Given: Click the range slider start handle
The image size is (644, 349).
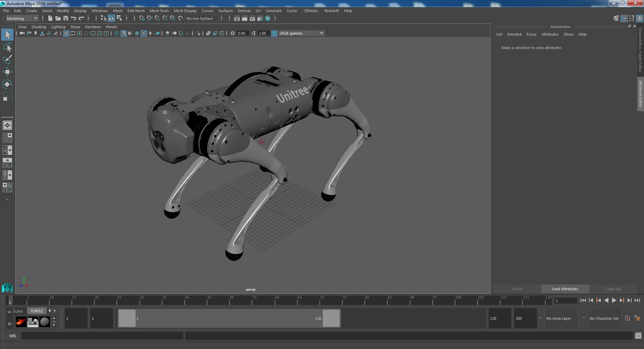Looking at the screenshot, I should coord(127,318).
